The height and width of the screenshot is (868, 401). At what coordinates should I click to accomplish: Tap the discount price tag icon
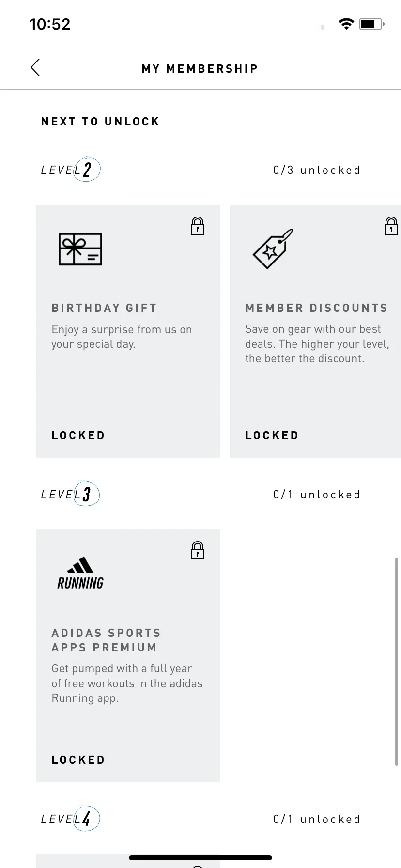point(273,249)
